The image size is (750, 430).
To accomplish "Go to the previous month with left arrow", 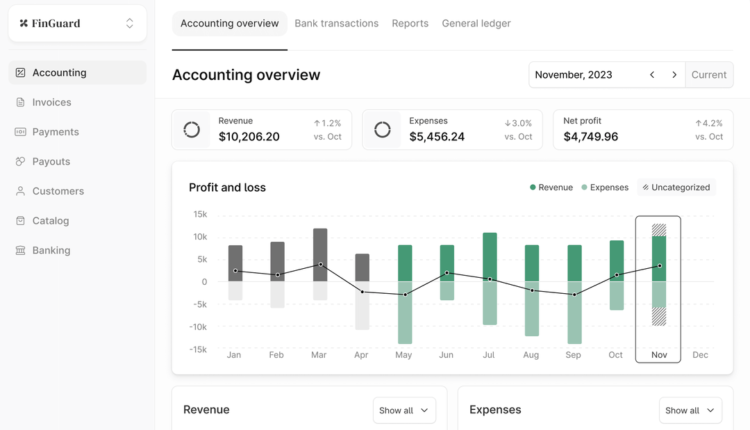I will pyautogui.click(x=652, y=75).
